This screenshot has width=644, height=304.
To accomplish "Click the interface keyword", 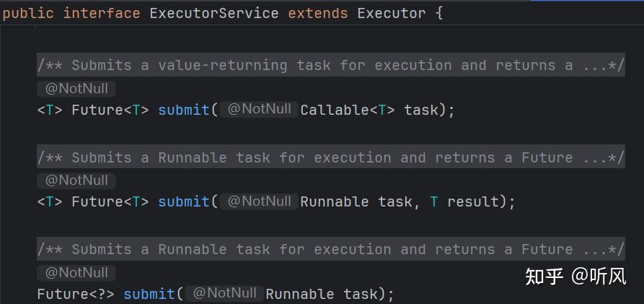I will pos(102,14).
